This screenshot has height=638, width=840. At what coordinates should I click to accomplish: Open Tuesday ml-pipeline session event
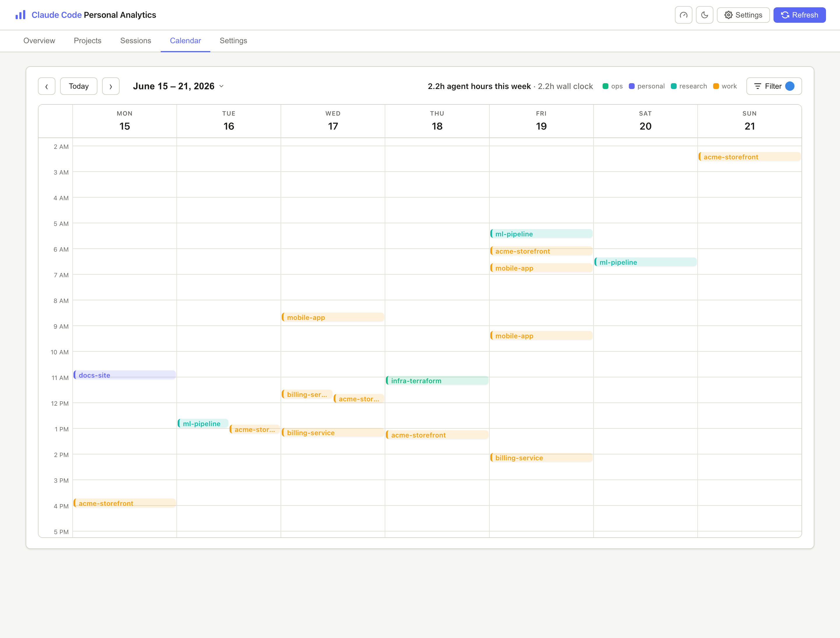(x=203, y=424)
